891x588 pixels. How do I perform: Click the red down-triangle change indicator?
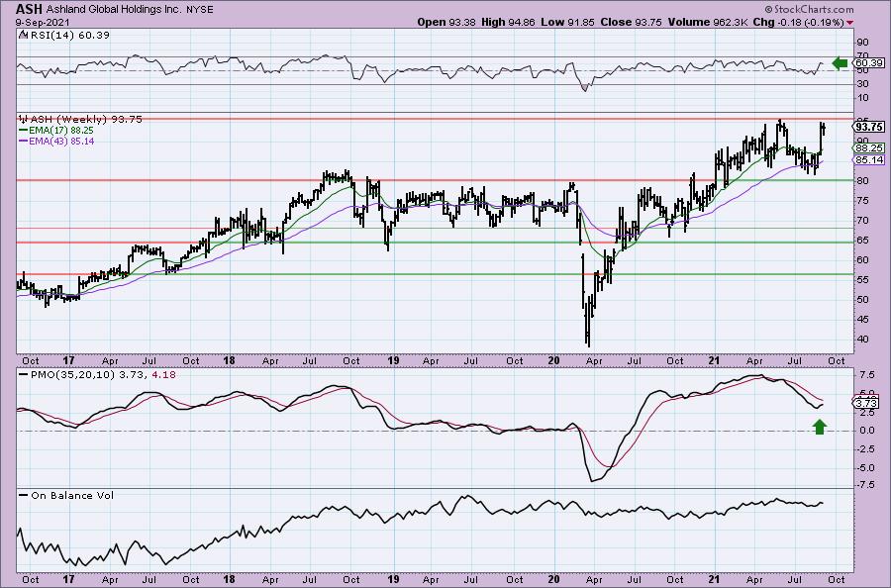[850, 23]
